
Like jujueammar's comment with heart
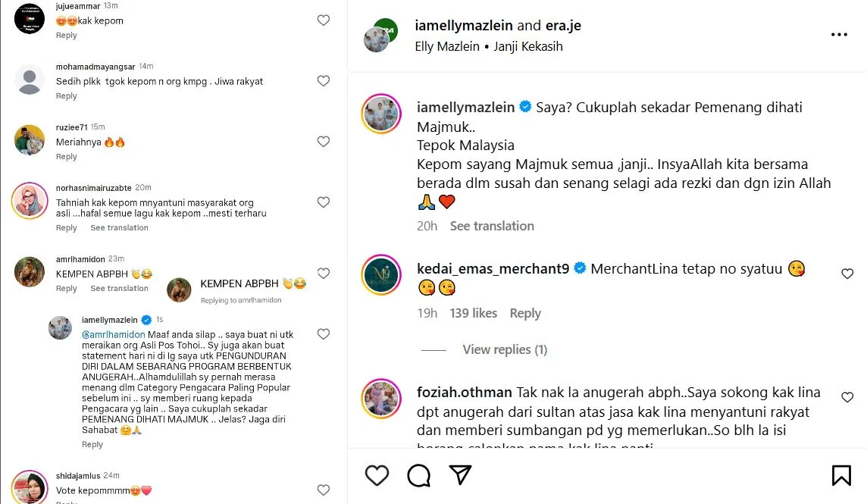[x=324, y=20]
